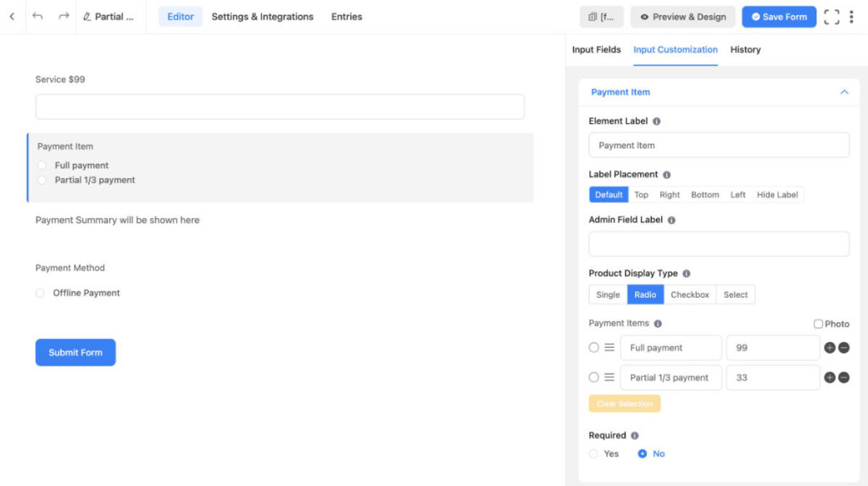Viewport: 868px width, 486px height.
Task: Add item after the Partial 1/3 payment row
Action: coord(829,377)
